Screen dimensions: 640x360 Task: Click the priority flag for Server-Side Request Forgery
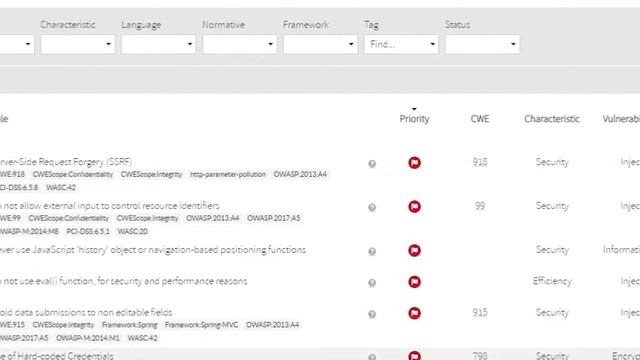coord(414,162)
